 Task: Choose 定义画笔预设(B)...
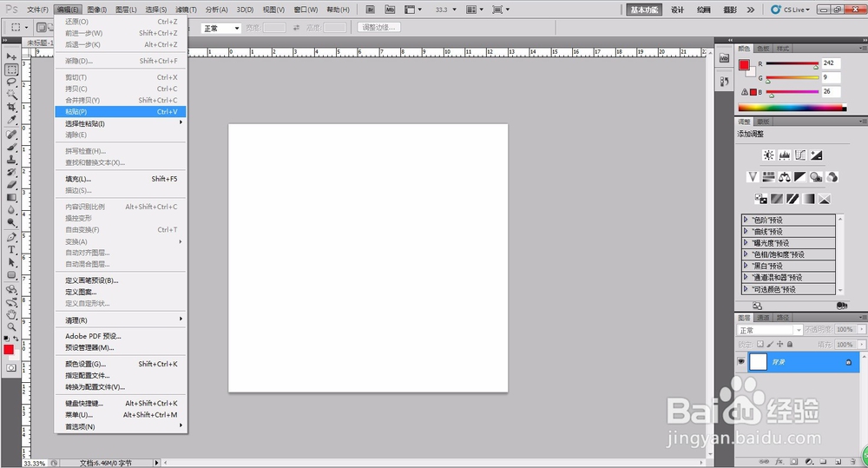tap(121, 280)
